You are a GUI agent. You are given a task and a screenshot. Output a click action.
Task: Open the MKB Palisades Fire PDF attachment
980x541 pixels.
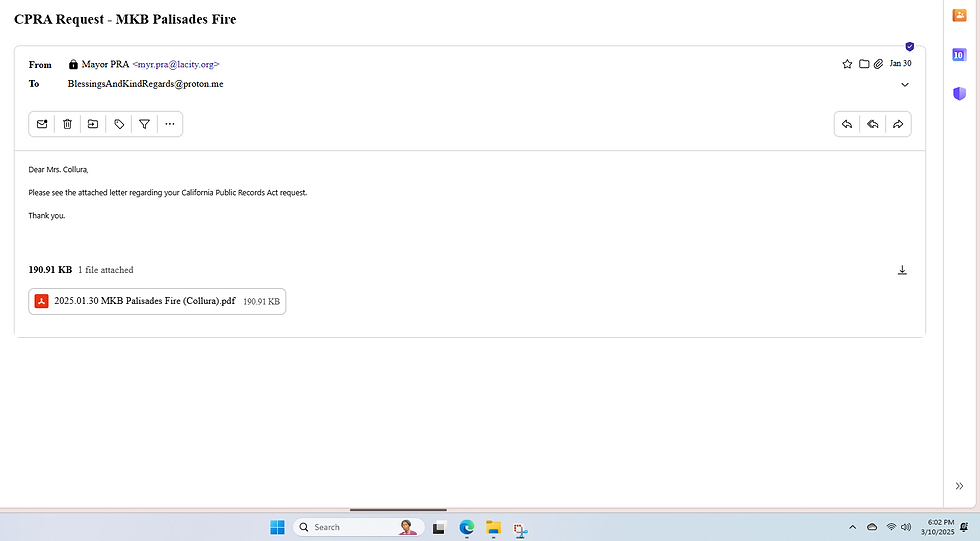pyautogui.click(x=157, y=301)
